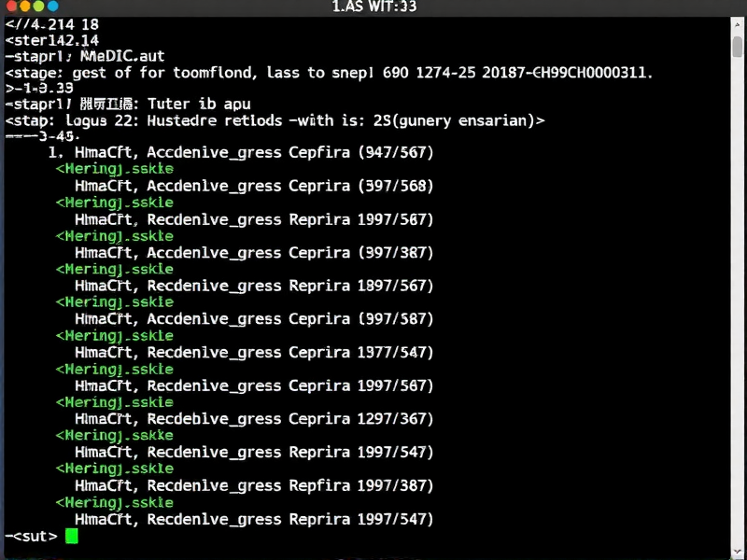Click the yellow minimize window dot
The image size is (747, 560).
pos(23,7)
